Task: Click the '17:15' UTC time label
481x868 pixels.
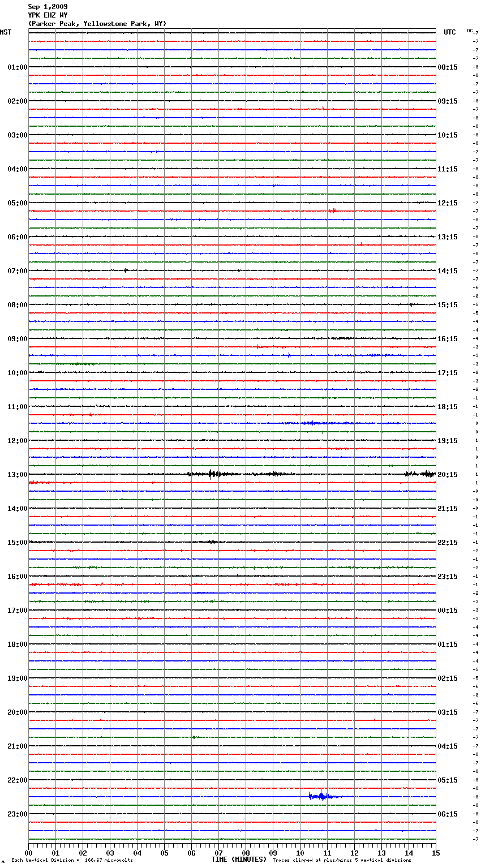Action: 448,373
